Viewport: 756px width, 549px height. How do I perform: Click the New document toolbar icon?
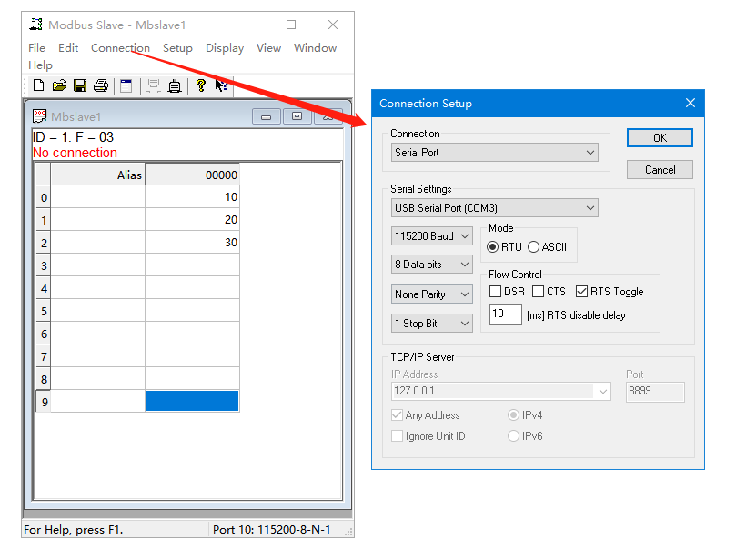[38, 85]
